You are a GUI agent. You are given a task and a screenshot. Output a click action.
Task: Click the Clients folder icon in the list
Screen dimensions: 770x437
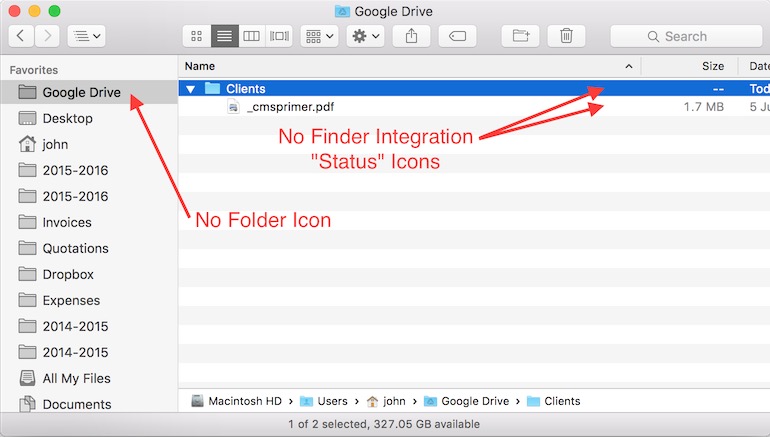point(212,88)
